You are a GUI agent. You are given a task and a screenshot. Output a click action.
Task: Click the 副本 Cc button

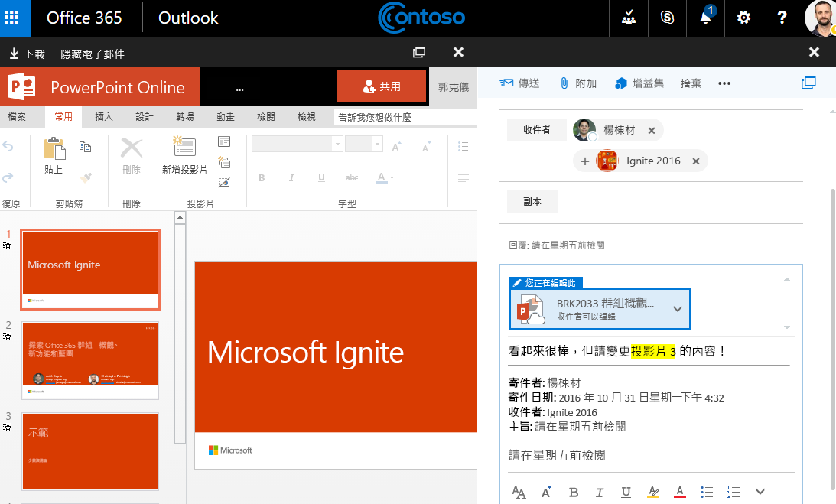click(x=532, y=202)
